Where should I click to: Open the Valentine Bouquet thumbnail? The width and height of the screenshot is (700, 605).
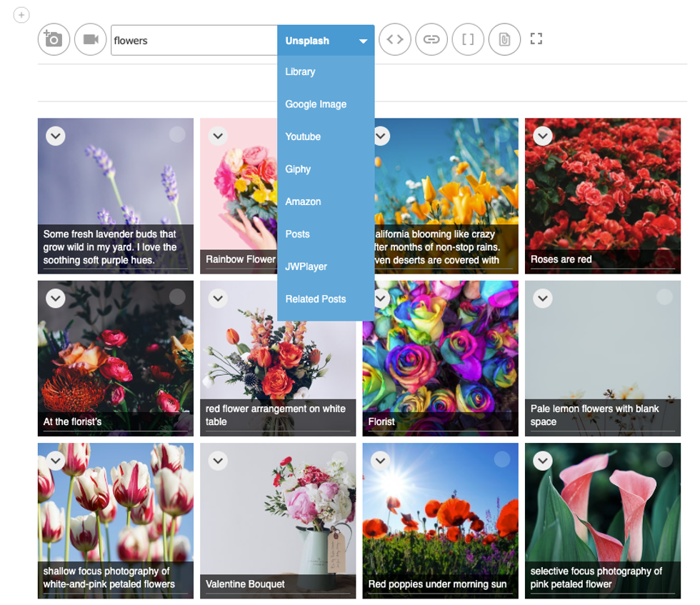coord(278,514)
